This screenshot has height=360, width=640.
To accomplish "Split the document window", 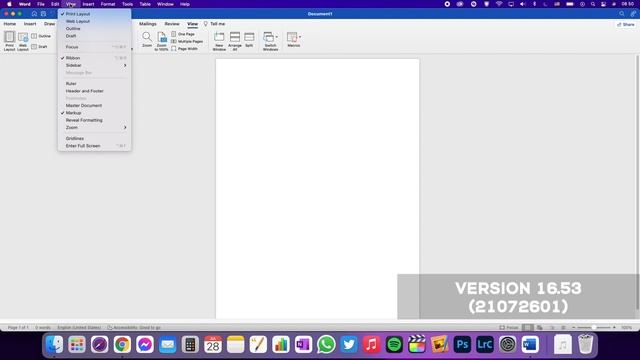I will pos(249,40).
